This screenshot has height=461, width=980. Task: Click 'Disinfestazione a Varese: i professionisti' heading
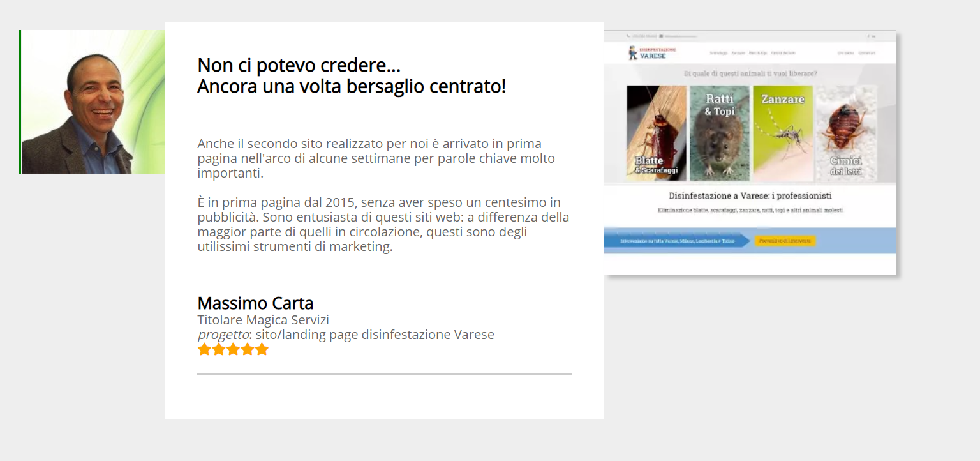750,196
